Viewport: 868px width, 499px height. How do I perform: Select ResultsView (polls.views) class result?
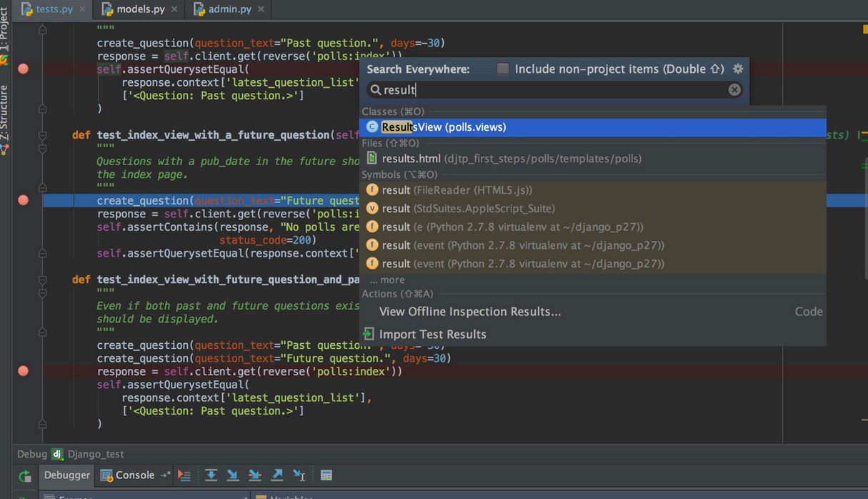(592, 127)
